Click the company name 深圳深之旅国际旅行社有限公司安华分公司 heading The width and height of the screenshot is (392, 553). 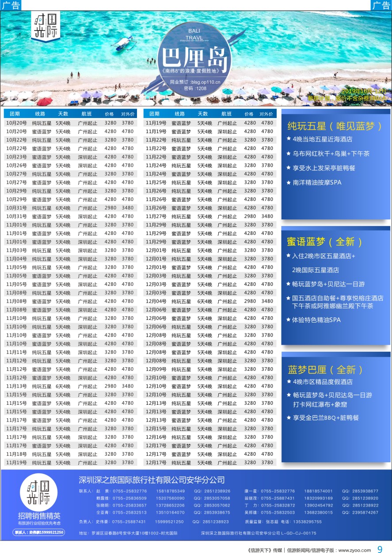tap(152, 480)
